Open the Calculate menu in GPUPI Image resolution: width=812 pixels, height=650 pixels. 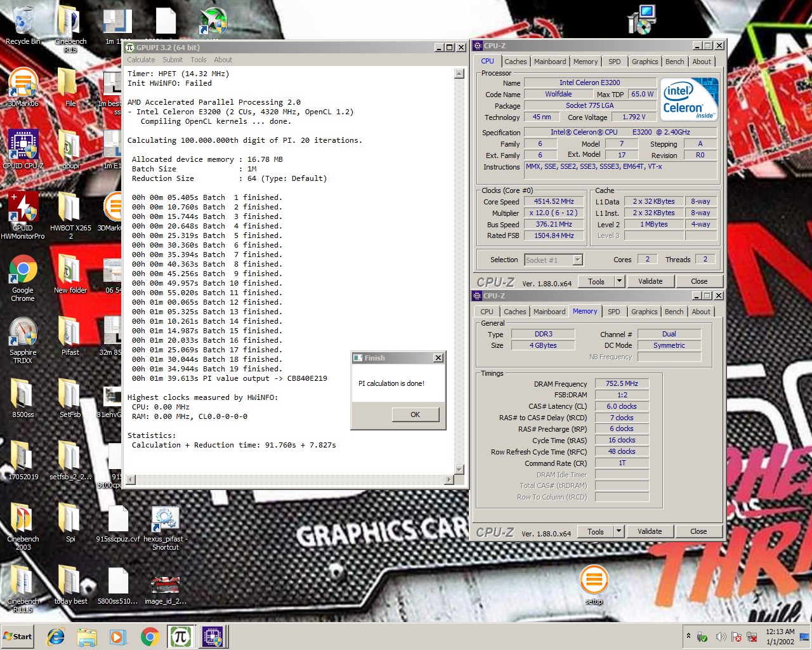(141, 60)
